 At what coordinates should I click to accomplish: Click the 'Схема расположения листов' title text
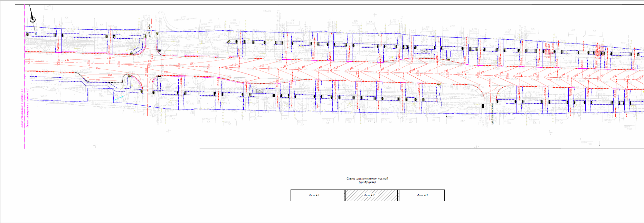coord(367,178)
